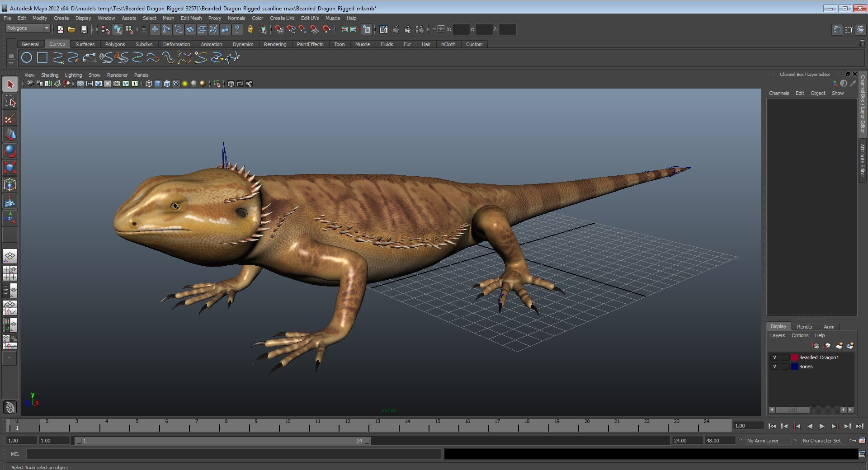This screenshot has height=470, width=868.
Task: Click the Save scene floppy icon
Action: point(84,29)
